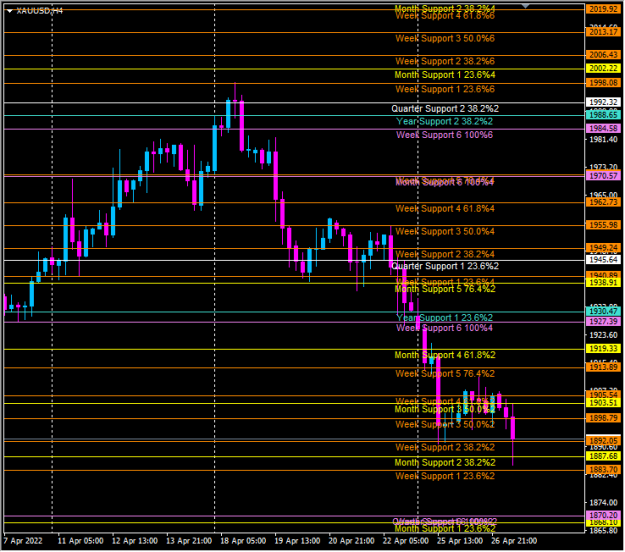Click the orange 1998.08 price tag
The width and height of the screenshot is (625, 552).
603,83
